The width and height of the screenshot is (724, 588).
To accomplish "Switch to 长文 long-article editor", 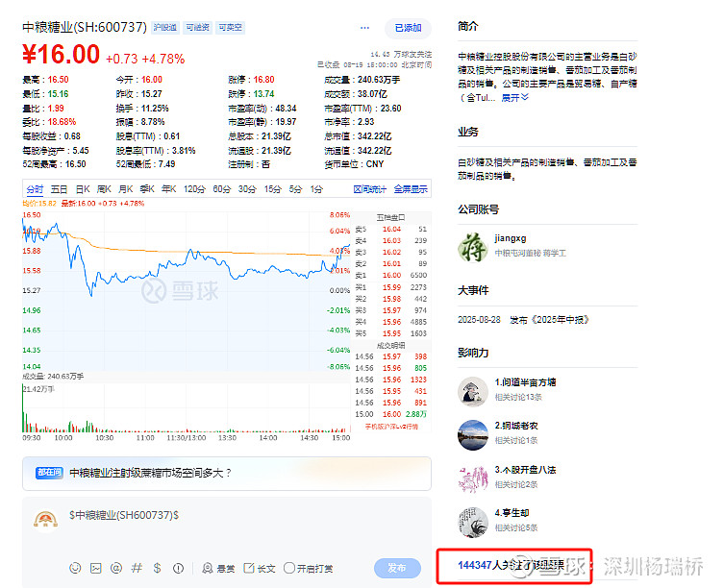I will [259, 568].
